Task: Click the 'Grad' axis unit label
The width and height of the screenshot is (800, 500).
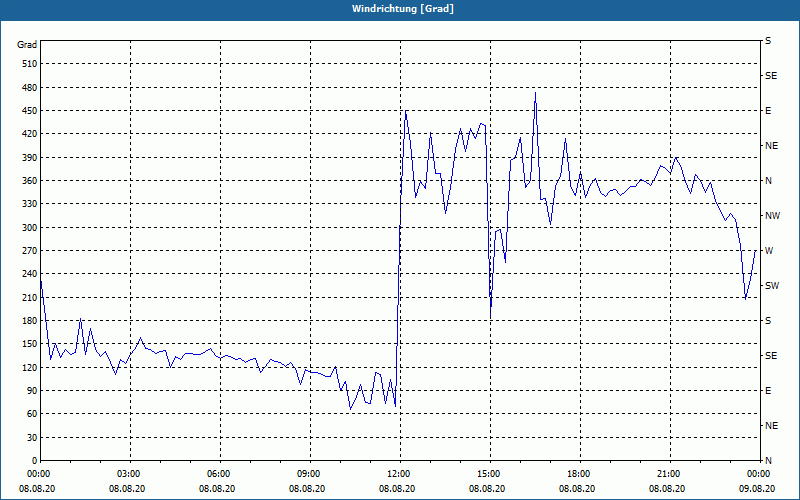Action: [27, 45]
